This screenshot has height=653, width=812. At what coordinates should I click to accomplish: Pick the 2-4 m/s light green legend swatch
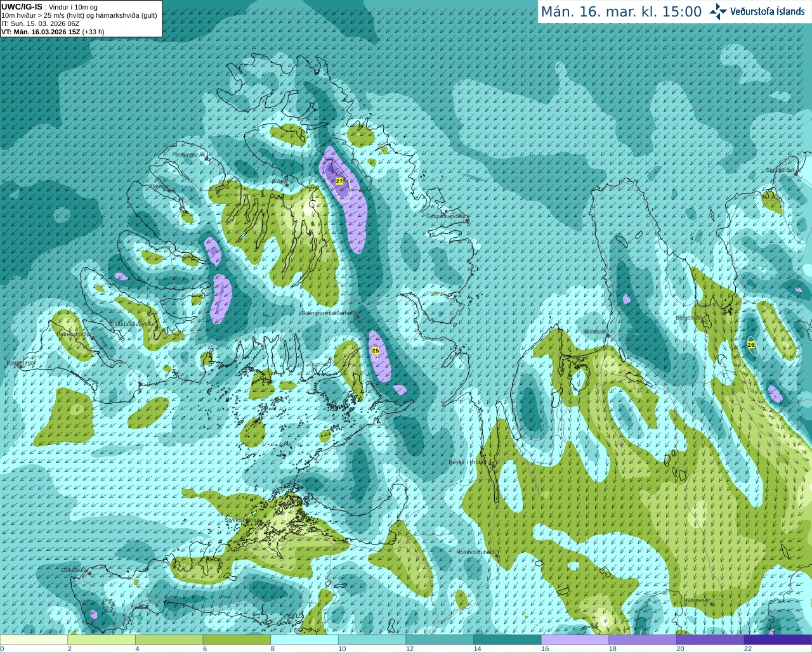[x=101, y=640]
